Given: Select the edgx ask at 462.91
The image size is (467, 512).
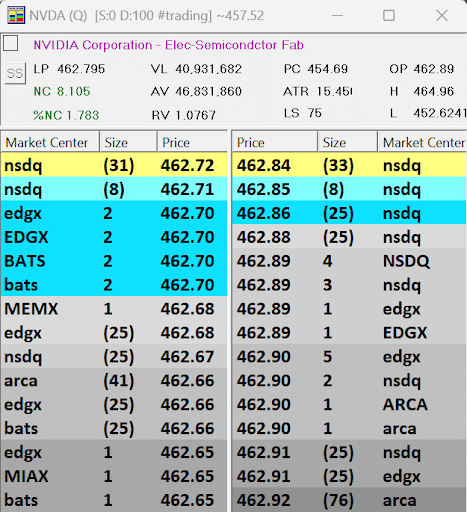Looking at the screenshot, I should 349,476.
